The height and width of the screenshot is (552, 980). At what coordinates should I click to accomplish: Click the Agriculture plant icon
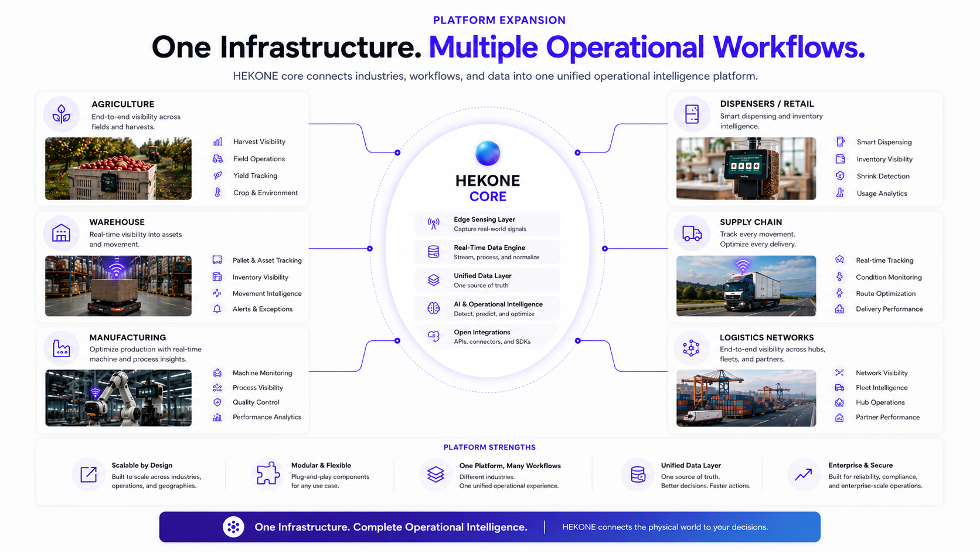point(62,114)
